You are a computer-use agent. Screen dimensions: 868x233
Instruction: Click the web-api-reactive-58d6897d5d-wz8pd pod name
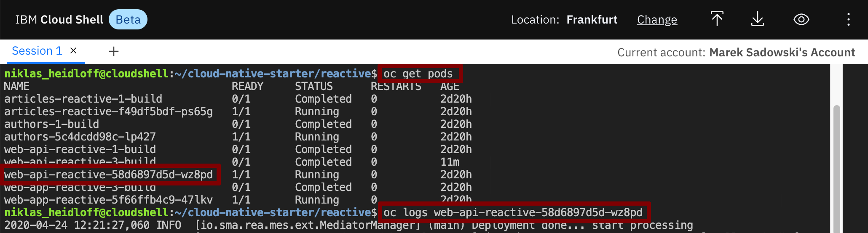[x=109, y=175]
